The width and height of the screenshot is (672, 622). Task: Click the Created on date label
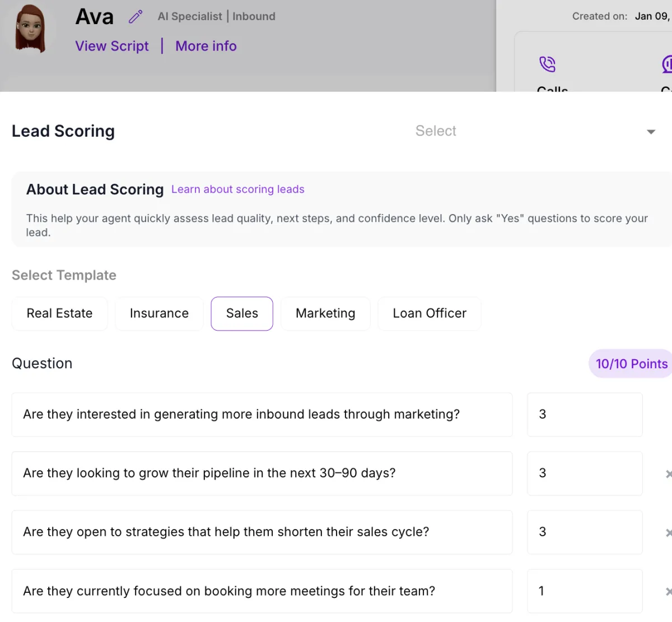pyautogui.click(x=599, y=16)
